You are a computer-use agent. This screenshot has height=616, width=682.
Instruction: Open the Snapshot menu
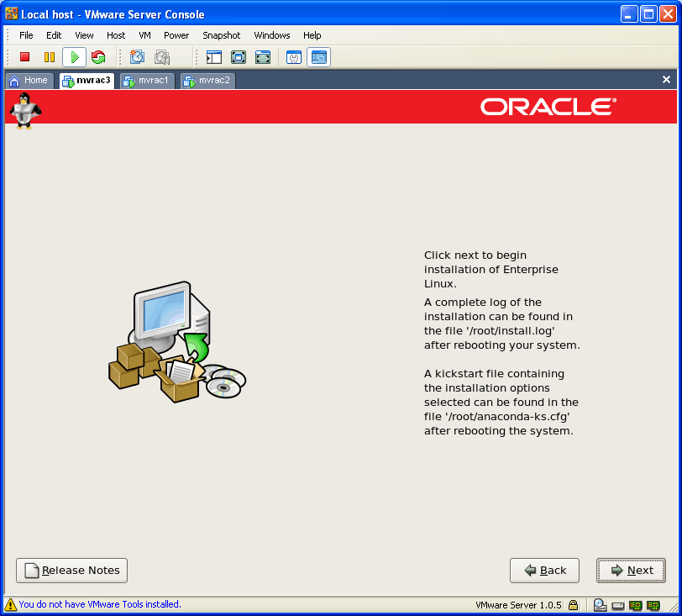tap(221, 35)
